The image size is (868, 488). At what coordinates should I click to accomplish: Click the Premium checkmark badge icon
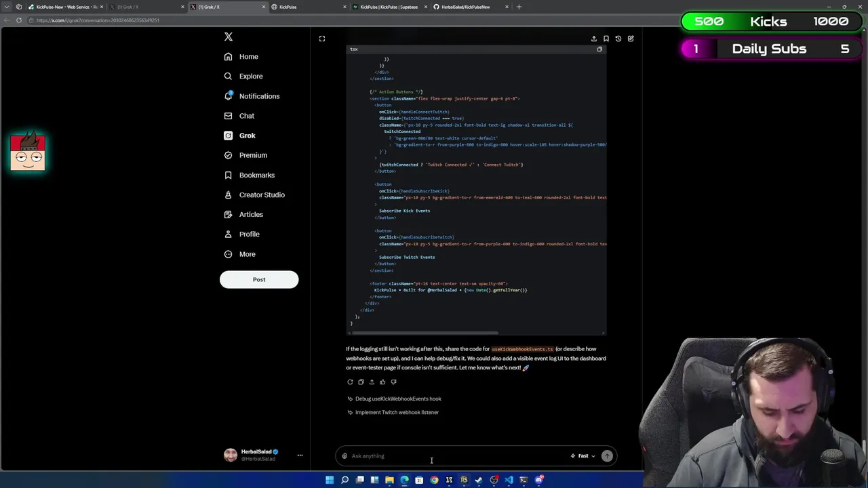point(229,155)
